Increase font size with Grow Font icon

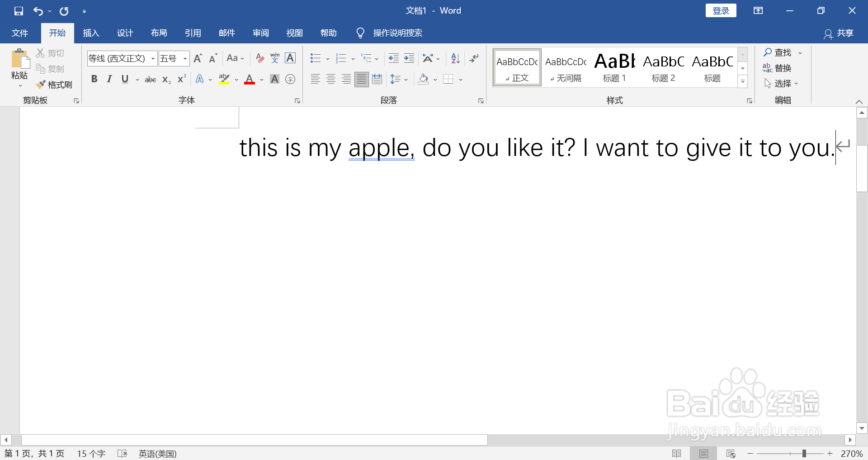(198, 58)
